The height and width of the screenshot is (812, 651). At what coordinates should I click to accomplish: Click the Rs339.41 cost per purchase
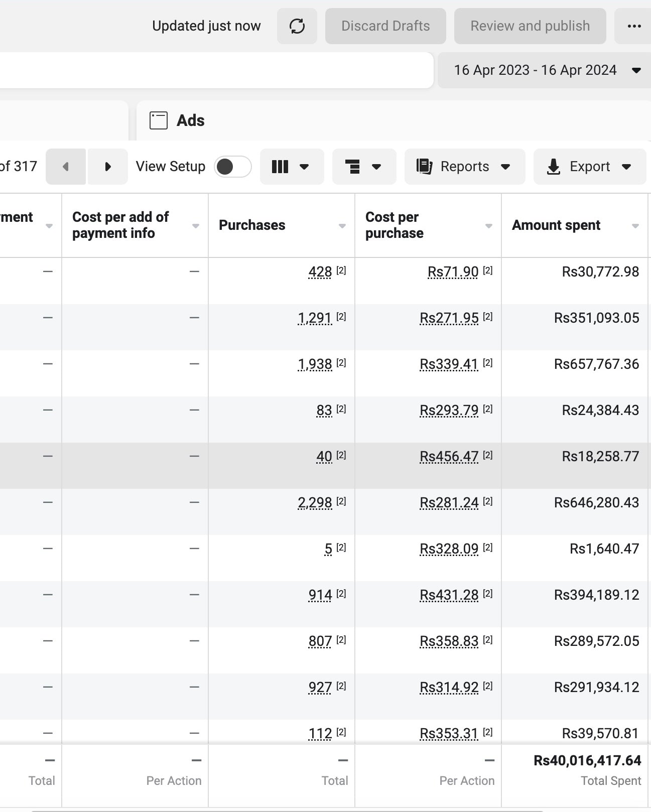pos(449,364)
